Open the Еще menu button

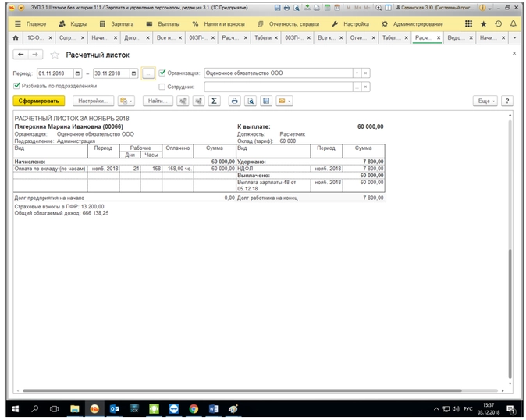tap(485, 101)
